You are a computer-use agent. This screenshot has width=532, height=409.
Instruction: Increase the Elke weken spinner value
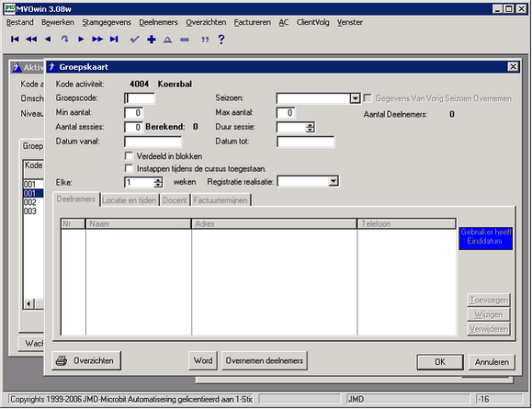coord(158,180)
